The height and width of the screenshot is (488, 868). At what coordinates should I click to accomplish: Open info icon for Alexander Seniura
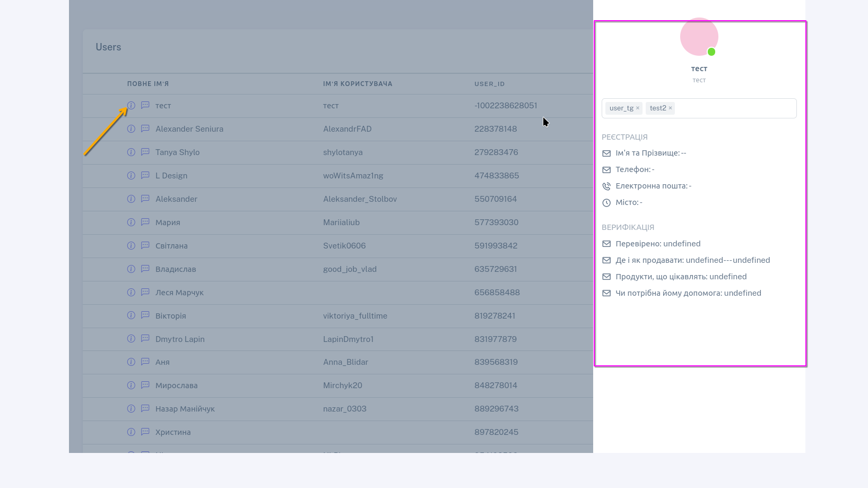pyautogui.click(x=131, y=129)
